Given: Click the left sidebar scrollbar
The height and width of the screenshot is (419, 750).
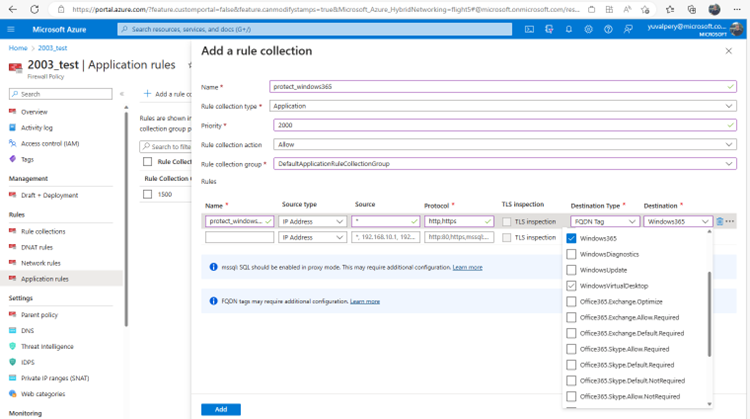Looking at the screenshot, I should (126, 219).
